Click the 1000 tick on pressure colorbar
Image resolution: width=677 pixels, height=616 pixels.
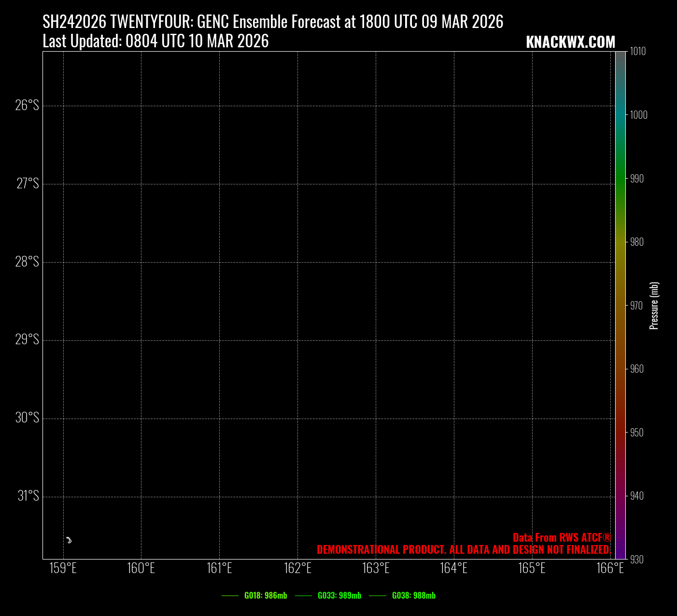pos(638,115)
